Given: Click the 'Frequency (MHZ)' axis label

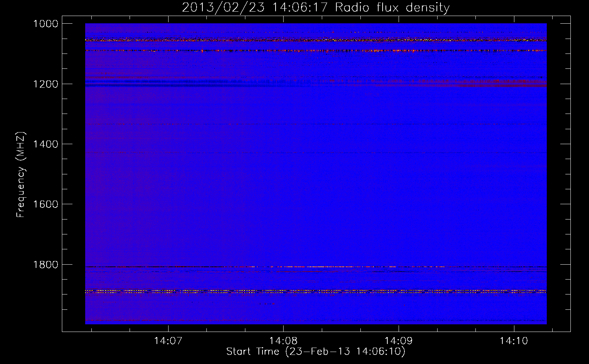Looking at the screenshot, I should click(x=20, y=175).
